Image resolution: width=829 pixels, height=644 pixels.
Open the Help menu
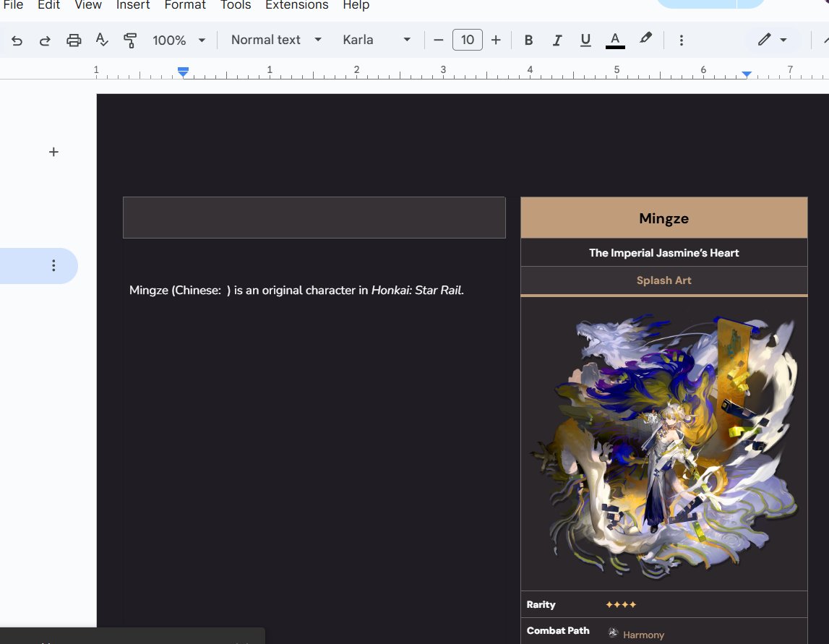point(356,5)
